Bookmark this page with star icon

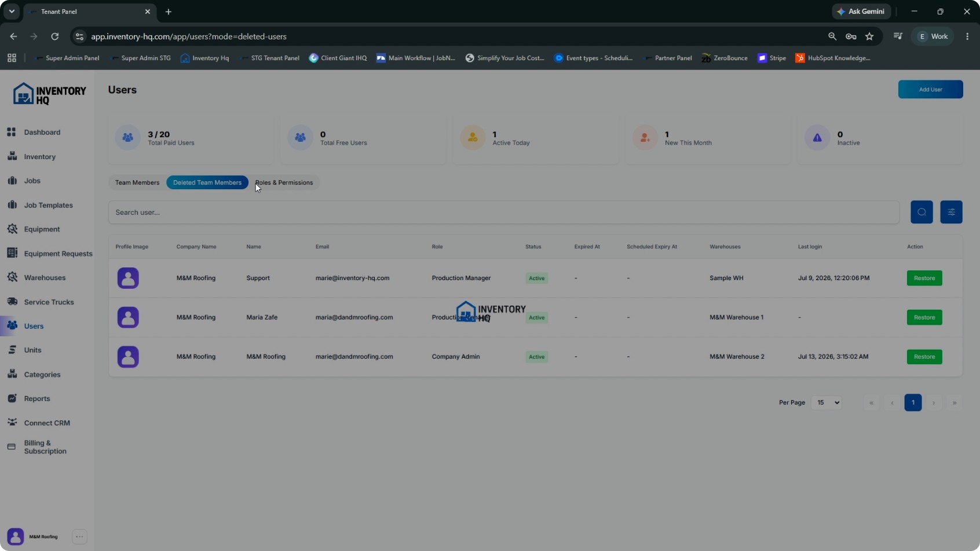point(869,36)
